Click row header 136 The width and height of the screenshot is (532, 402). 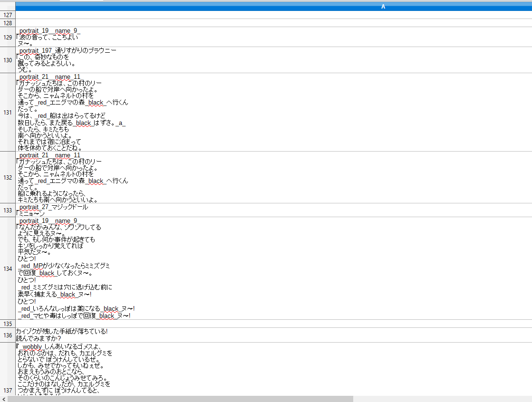(8, 335)
